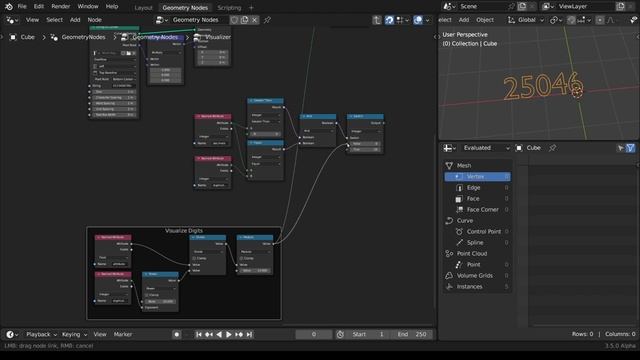Open pivot point dropdown in viewport
The image size is (640, 360).
[x=556, y=20]
